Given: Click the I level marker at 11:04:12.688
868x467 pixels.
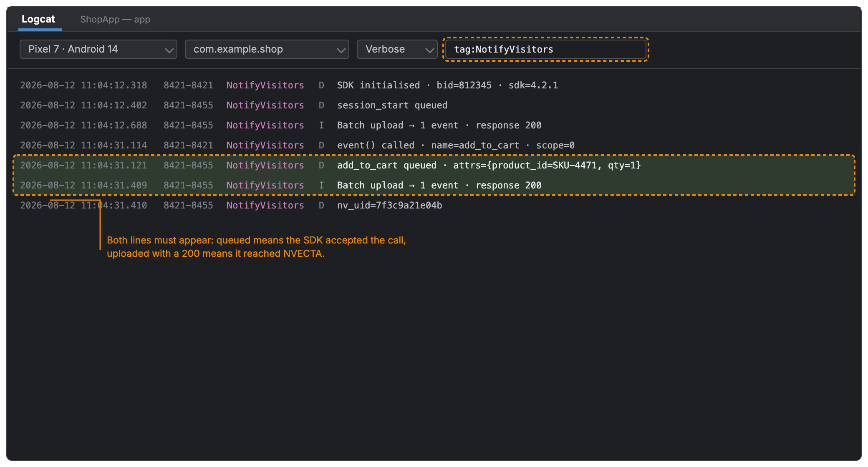Looking at the screenshot, I should click(x=321, y=125).
